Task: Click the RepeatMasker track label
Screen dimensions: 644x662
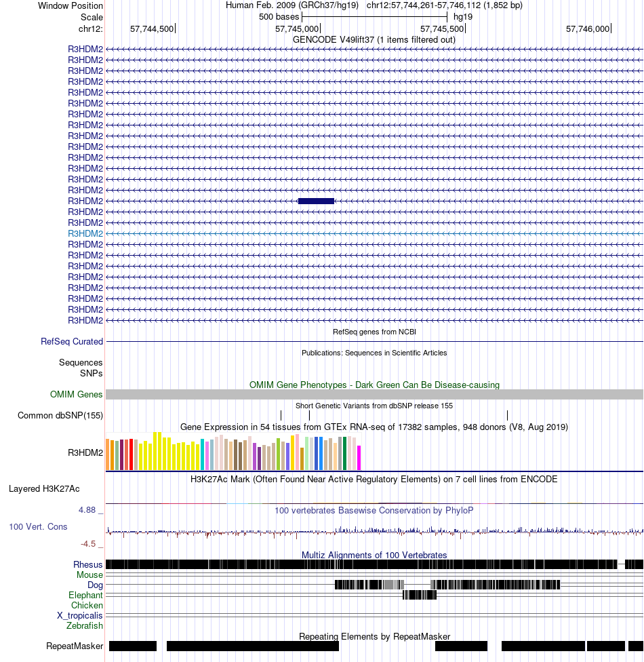Action: (x=75, y=646)
